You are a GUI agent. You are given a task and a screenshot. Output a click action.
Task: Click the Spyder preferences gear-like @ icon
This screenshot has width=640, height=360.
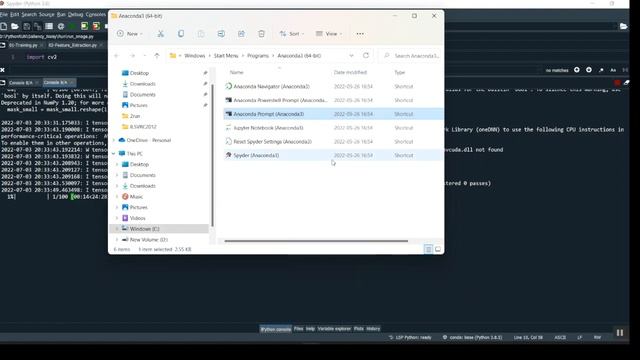(x=61, y=26)
